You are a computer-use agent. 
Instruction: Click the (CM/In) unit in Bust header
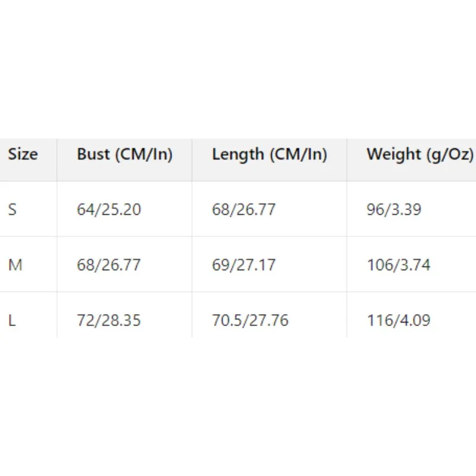tap(145, 155)
